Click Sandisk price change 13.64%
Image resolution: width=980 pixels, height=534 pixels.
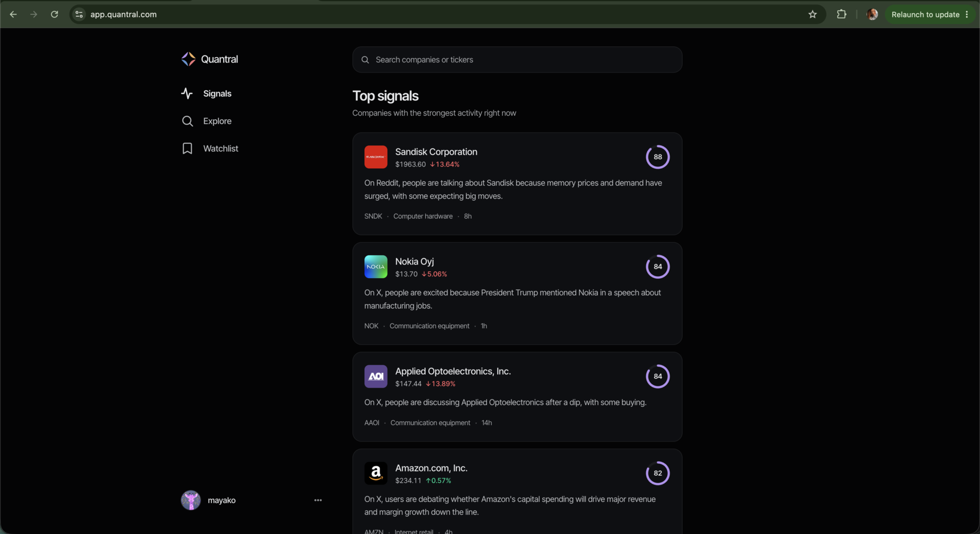click(x=444, y=164)
